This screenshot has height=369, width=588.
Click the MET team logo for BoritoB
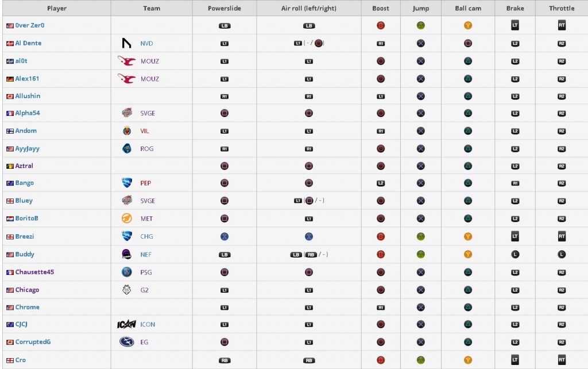coord(127,219)
